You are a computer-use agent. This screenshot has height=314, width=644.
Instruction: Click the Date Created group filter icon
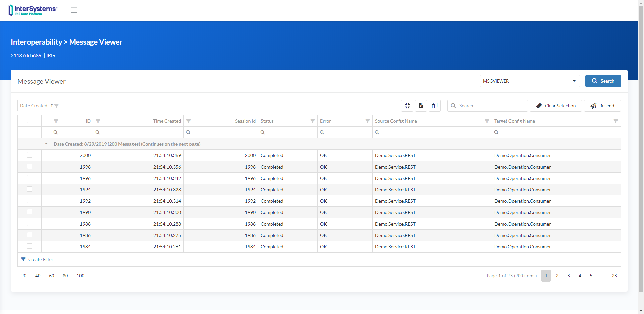[x=56, y=106]
